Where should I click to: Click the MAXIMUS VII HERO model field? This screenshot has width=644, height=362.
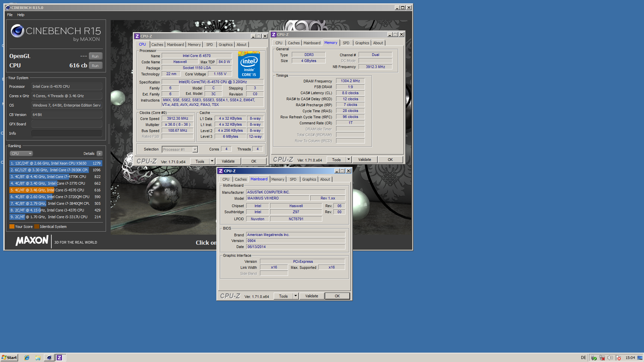[278, 198]
